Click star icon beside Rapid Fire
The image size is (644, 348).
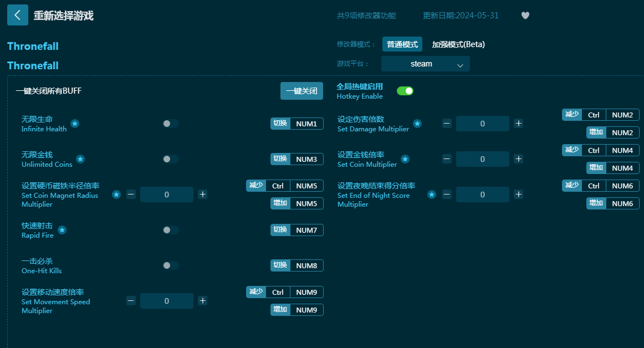62,230
